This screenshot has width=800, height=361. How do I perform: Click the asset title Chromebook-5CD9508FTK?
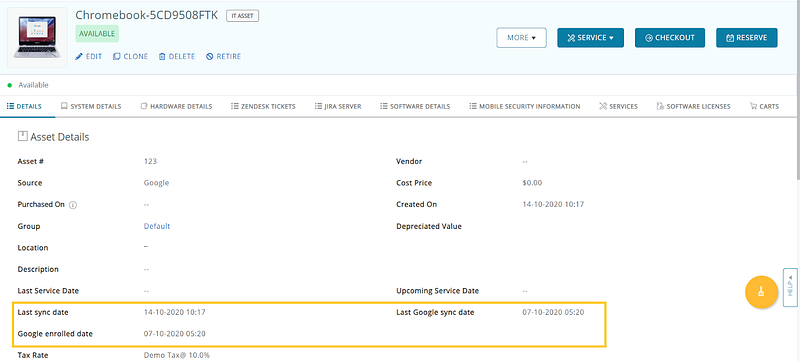coord(146,15)
